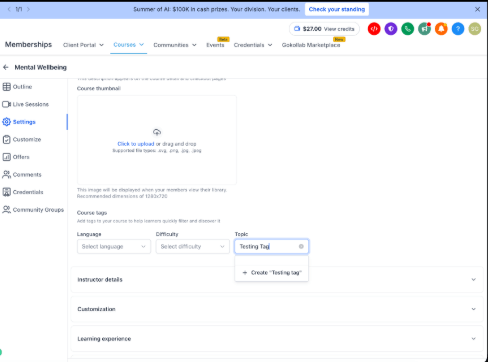The width and height of the screenshot is (488, 362).
Task: Open the orange notifications bell
Action: [441, 29]
